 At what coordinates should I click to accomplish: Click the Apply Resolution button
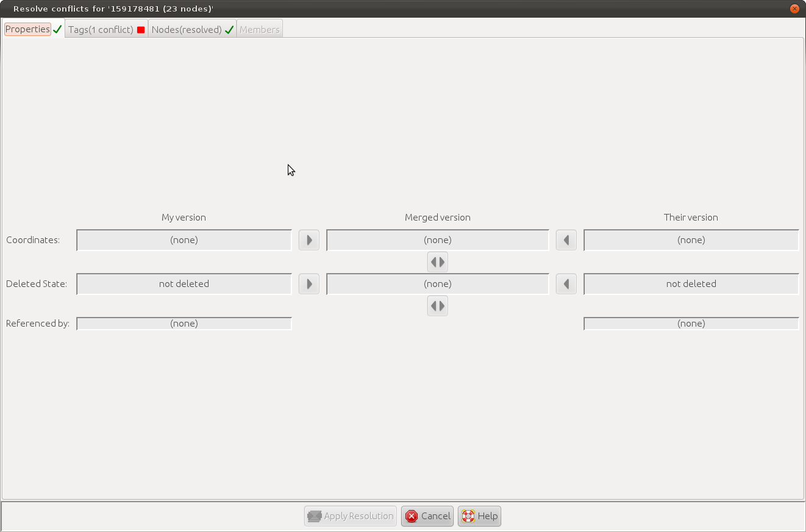(351, 516)
